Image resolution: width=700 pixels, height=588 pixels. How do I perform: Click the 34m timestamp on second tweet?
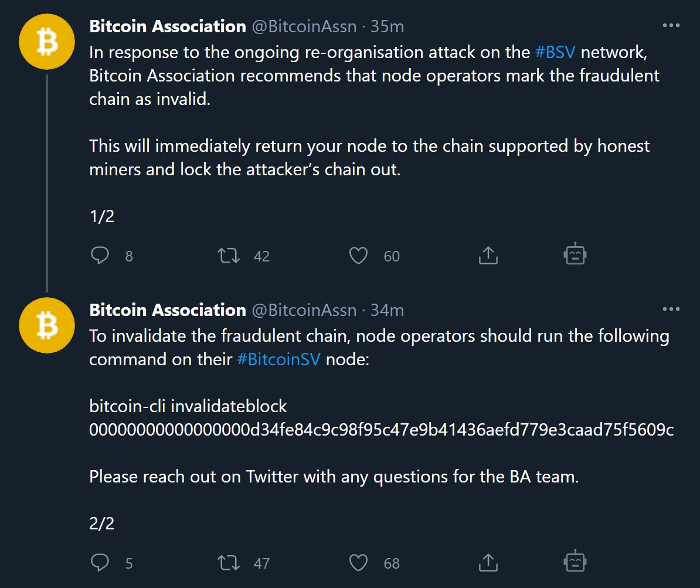click(x=387, y=310)
